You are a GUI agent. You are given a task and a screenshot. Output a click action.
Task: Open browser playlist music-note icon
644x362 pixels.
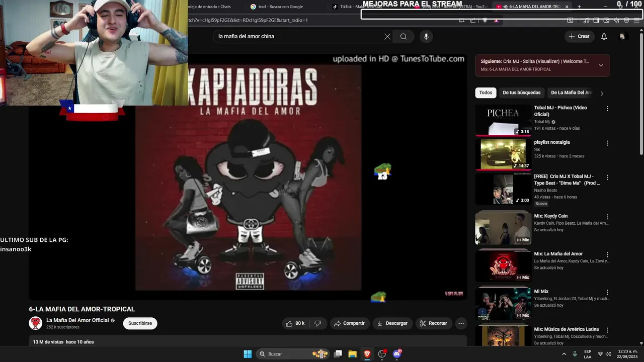586,20
